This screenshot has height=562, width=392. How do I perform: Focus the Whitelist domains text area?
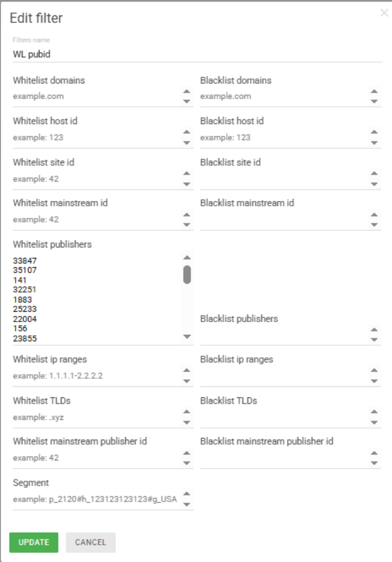(96, 97)
